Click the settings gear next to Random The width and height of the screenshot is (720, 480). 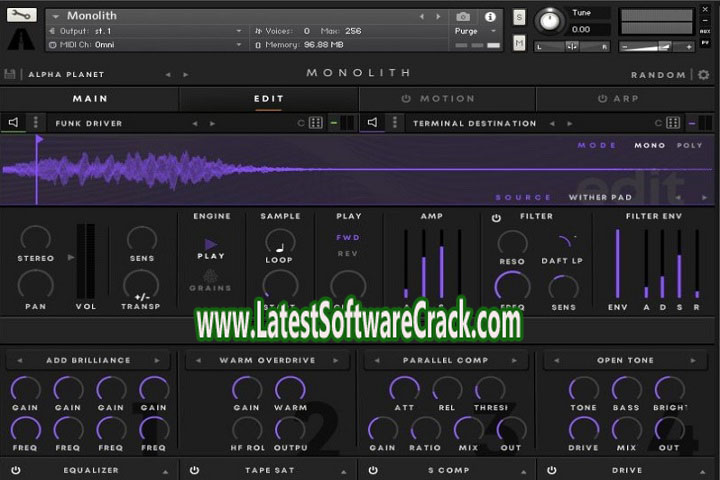[703, 75]
